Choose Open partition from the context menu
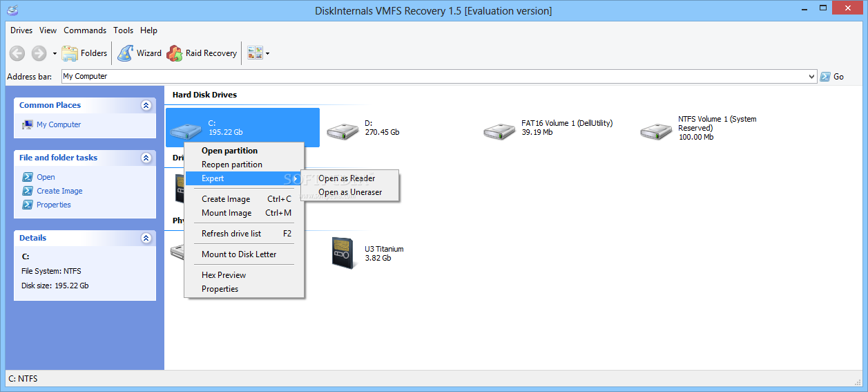Screen dimensions: 868x392 (244, 151)
